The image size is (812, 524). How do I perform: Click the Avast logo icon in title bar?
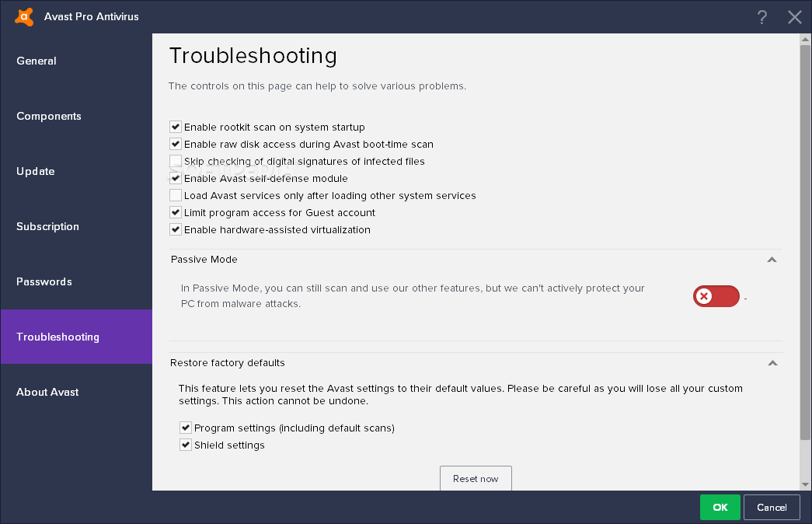pos(24,16)
